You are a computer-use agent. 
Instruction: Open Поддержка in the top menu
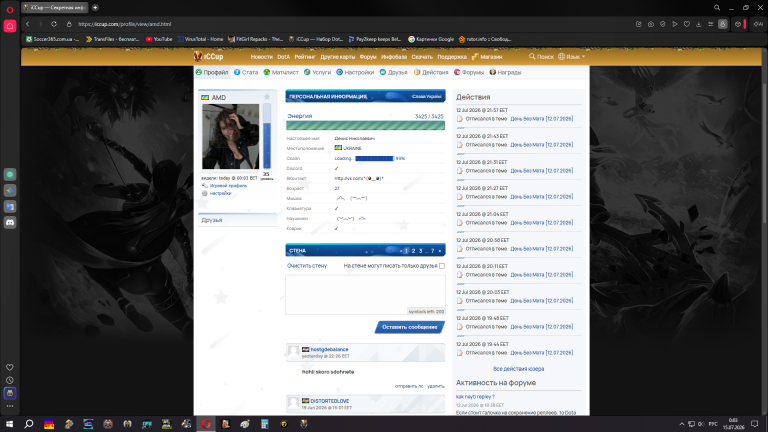coord(452,57)
